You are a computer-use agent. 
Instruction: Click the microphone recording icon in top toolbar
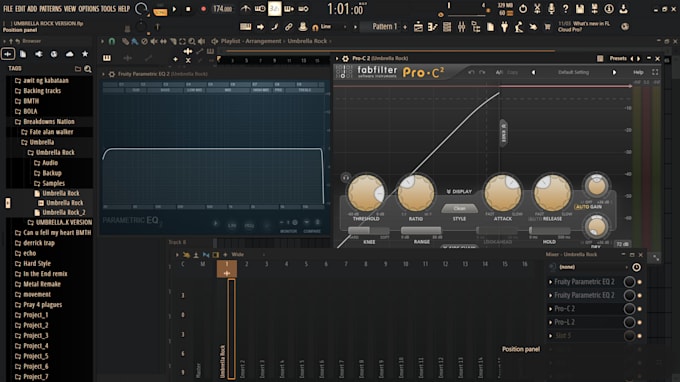point(551,9)
